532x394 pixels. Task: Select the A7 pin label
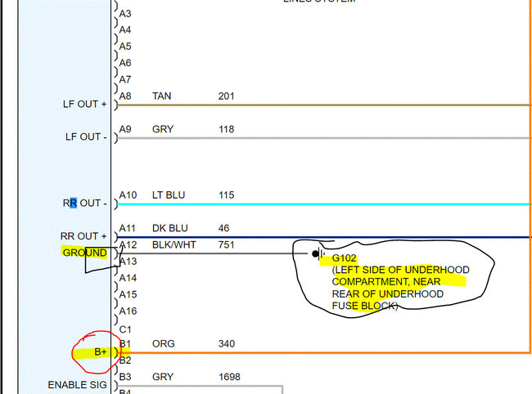[x=125, y=79]
